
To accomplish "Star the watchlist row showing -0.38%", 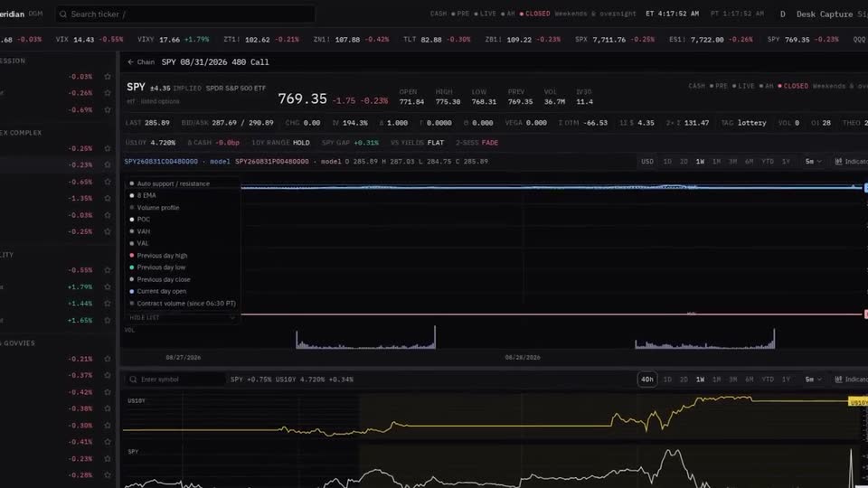I will tap(108, 408).
